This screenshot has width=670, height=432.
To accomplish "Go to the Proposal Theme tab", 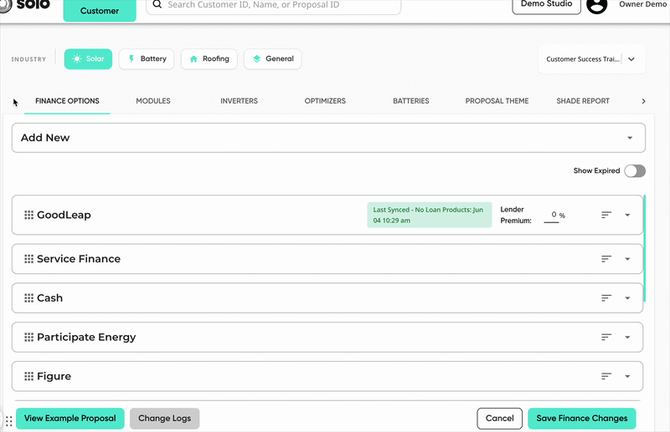I will click(497, 101).
